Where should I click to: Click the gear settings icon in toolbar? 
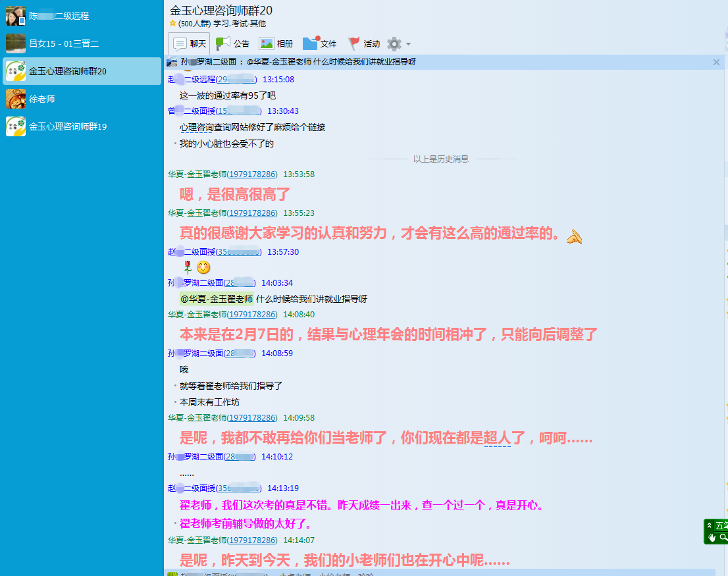[x=394, y=43]
